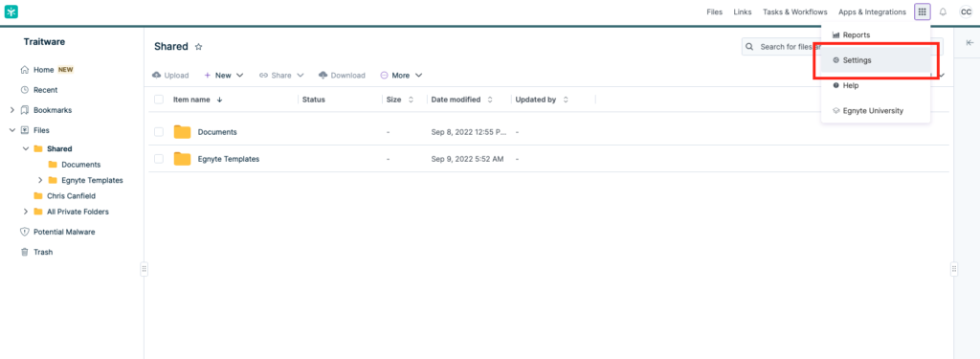
Task: Click the Status column header
Action: [x=313, y=100]
